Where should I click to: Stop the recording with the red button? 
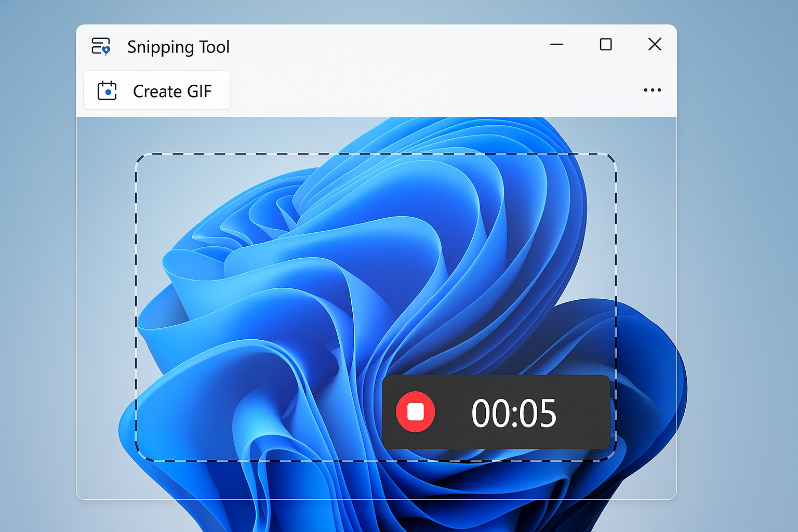pyautogui.click(x=415, y=412)
